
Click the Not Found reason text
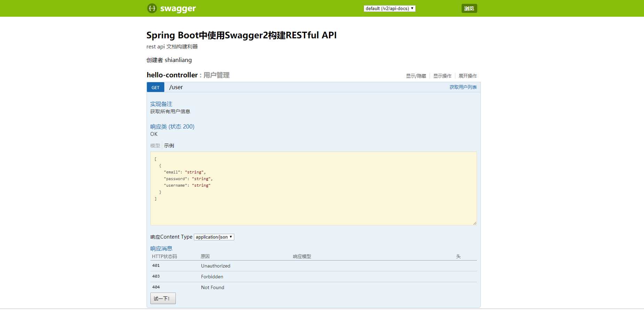tap(212, 287)
